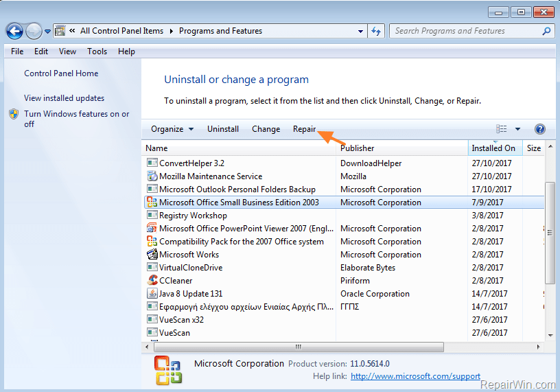The image size is (560, 392).
Task: Click Microsoft Office Small Business Edition 2003 icon
Action: [152, 203]
